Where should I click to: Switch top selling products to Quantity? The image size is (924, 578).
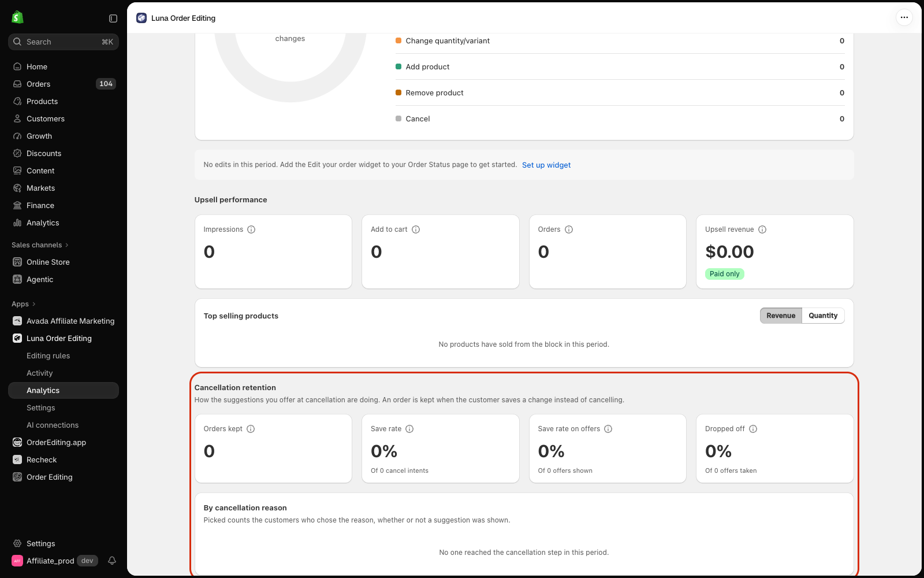tap(823, 316)
